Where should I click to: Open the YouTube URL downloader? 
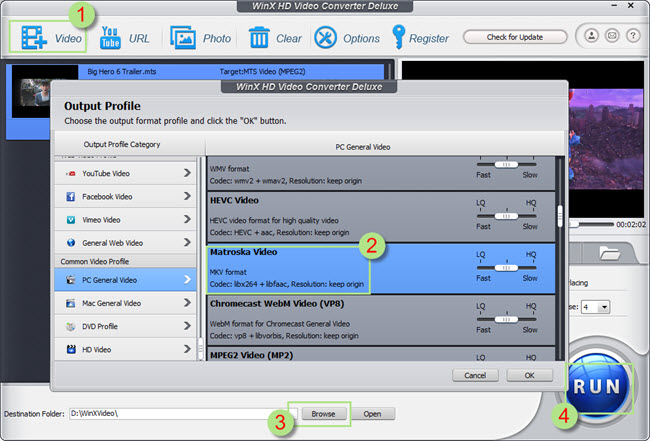[x=110, y=38]
